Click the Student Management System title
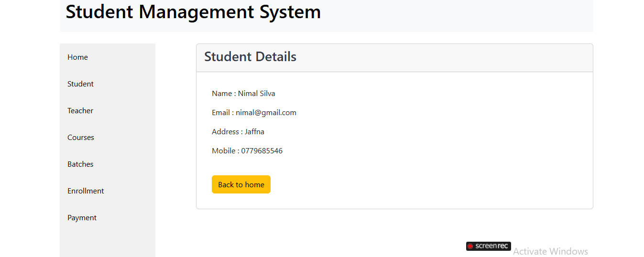The width and height of the screenshot is (644, 257). pyautogui.click(x=193, y=12)
